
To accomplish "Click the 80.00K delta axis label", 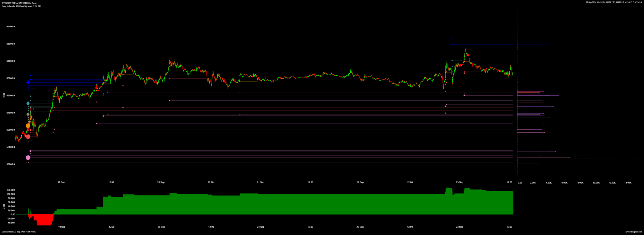I will [x=12, y=198].
